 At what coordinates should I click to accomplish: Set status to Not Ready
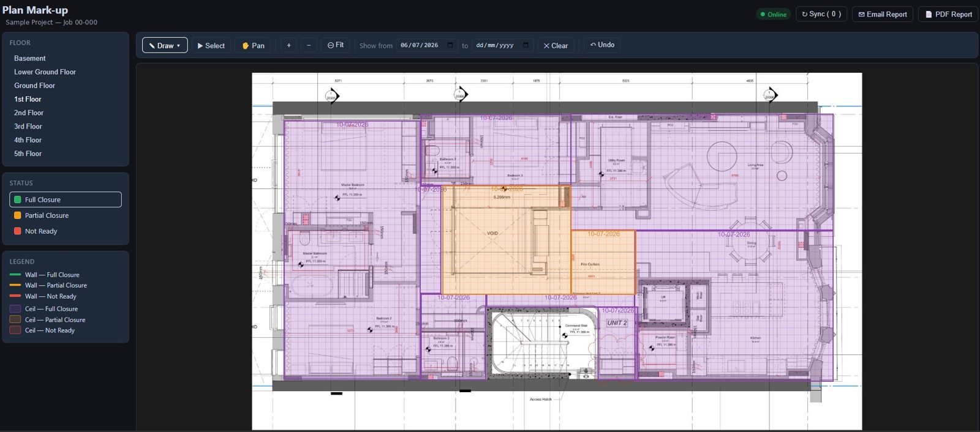[66, 231]
